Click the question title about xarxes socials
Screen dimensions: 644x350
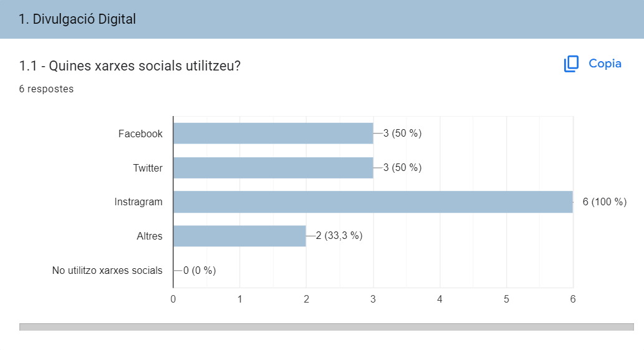pyautogui.click(x=130, y=66)
